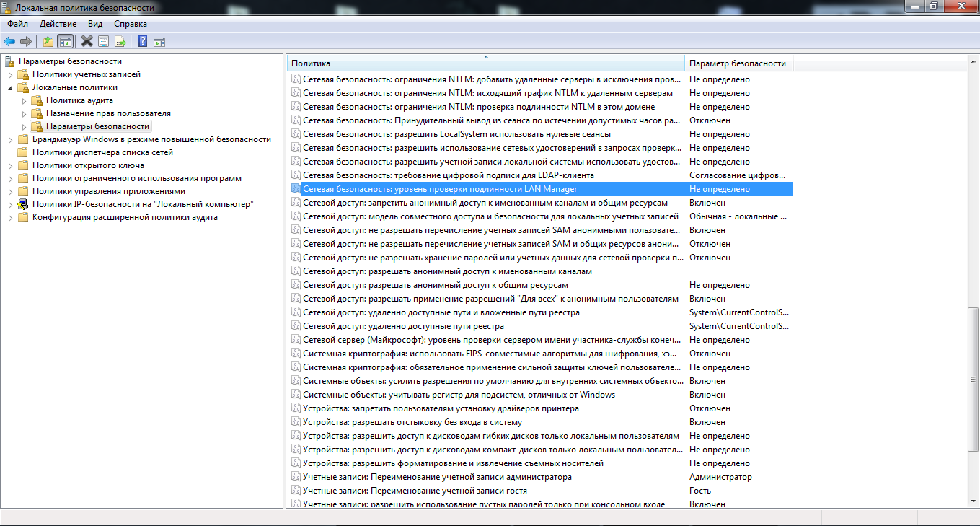Toggle the show/hide console tree button
The image size is (980, 526).
[x=65, y=41]
